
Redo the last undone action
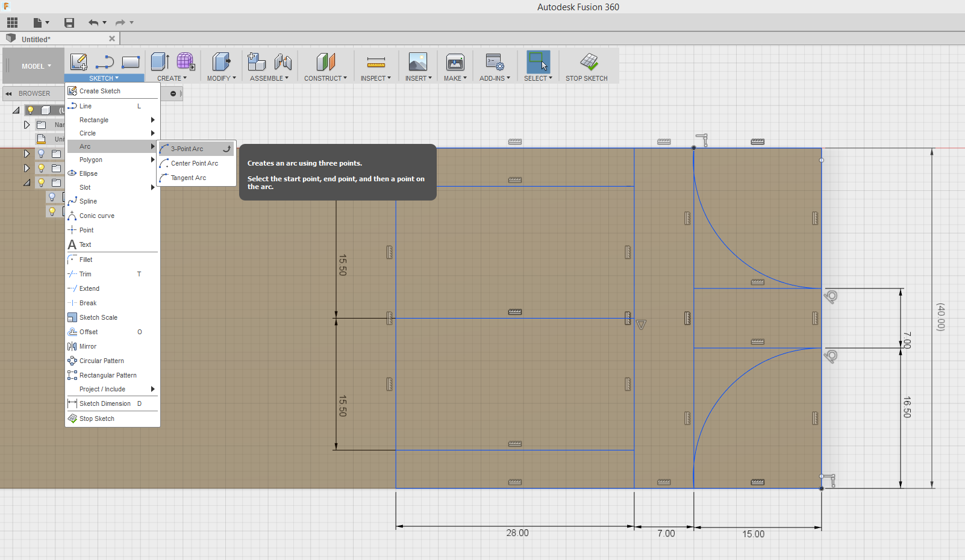(x=120, y=23)
